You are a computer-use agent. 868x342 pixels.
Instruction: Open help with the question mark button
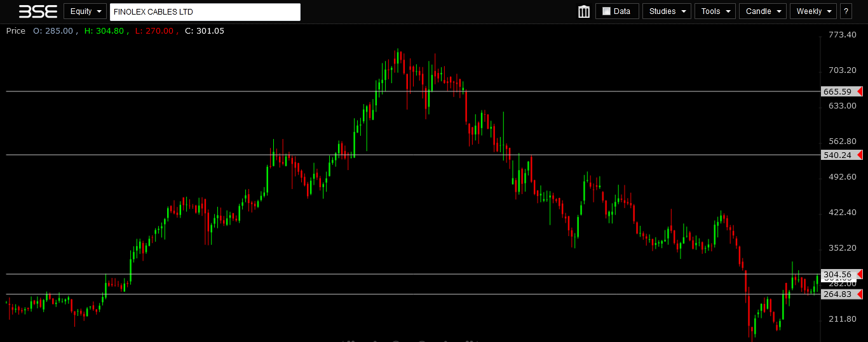846,11
